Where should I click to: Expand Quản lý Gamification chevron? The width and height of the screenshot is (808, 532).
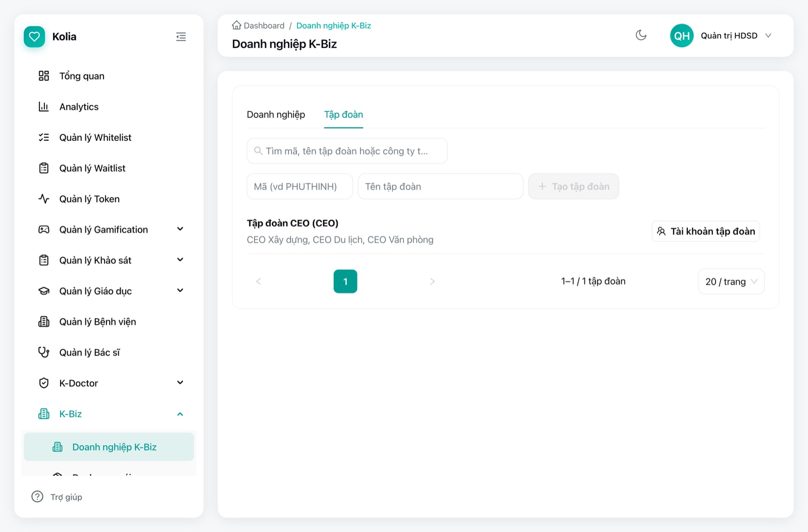pyautogui.click(x=180, y=229)
